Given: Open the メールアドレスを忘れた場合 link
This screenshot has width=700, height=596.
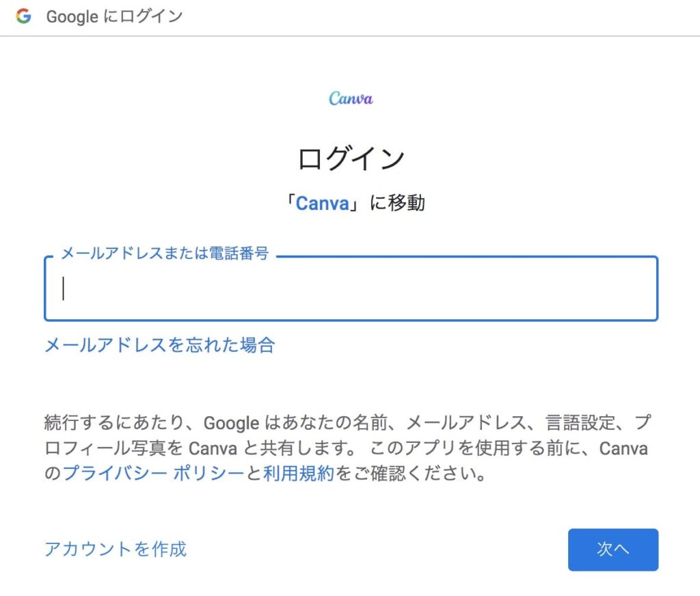Looking at the screenshot, I should tap(159, 345).
